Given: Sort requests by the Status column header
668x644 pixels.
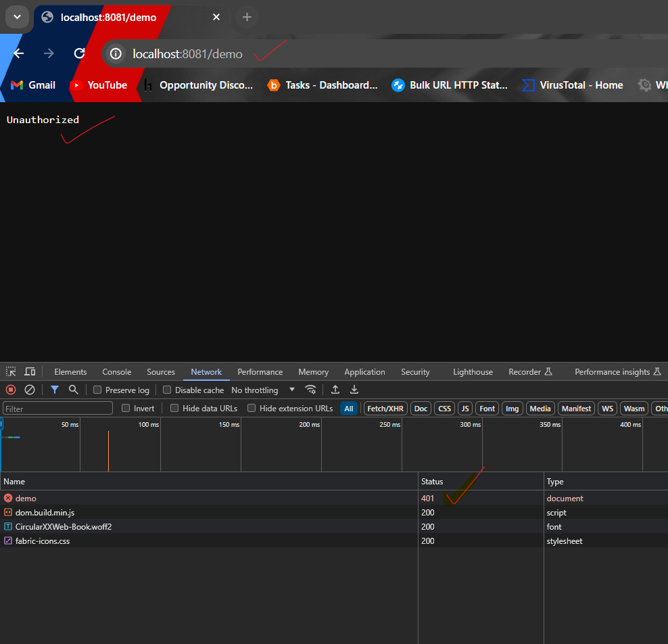Looking at the screenshot, I should click(481, 481).
